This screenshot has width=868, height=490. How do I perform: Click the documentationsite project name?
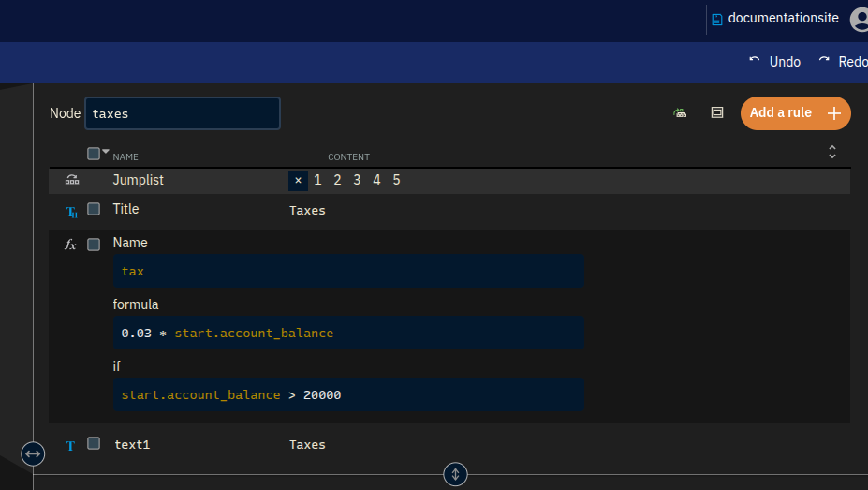click(784, 19)
